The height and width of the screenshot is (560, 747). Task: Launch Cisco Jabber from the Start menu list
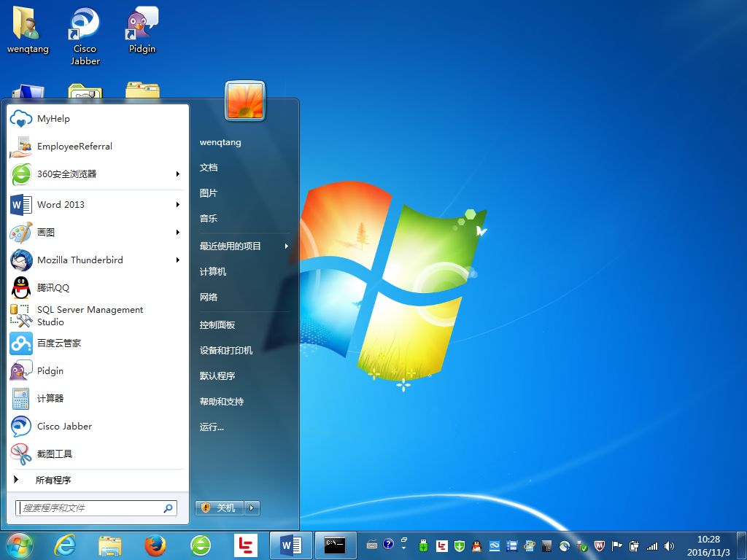coord(97,426)
